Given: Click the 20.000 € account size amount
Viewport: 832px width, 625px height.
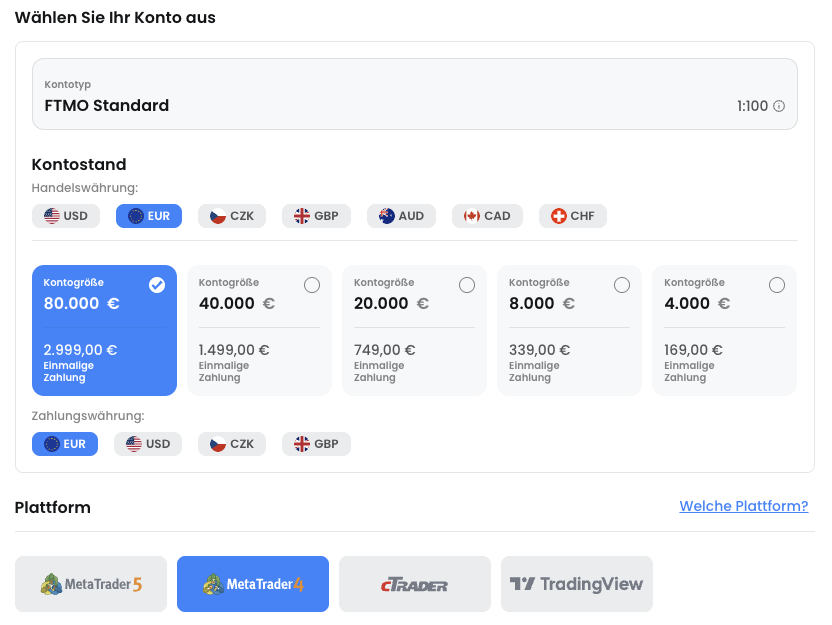Looking at the screenshot, I should coord(391,303).
